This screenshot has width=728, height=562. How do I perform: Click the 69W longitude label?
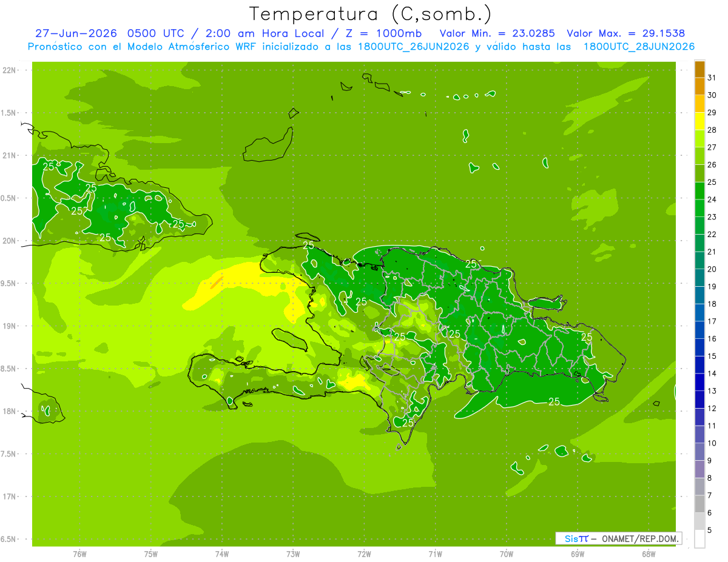(578, 554)
